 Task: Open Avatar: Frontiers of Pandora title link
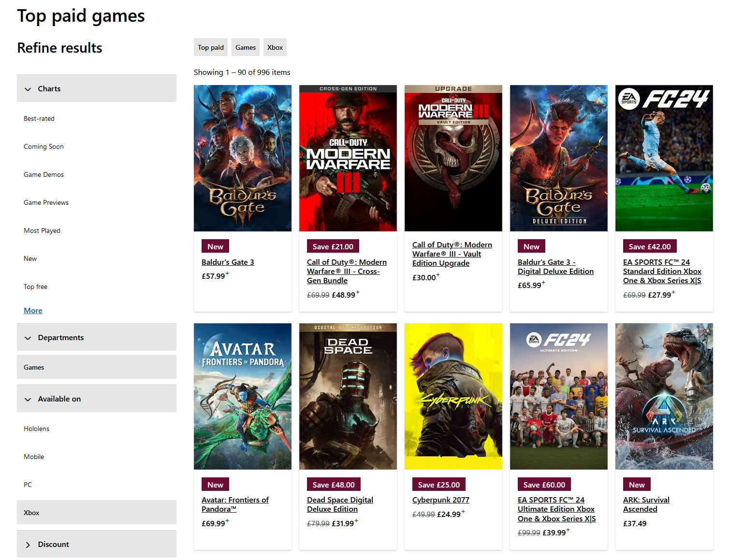click(x=235, y=504)
